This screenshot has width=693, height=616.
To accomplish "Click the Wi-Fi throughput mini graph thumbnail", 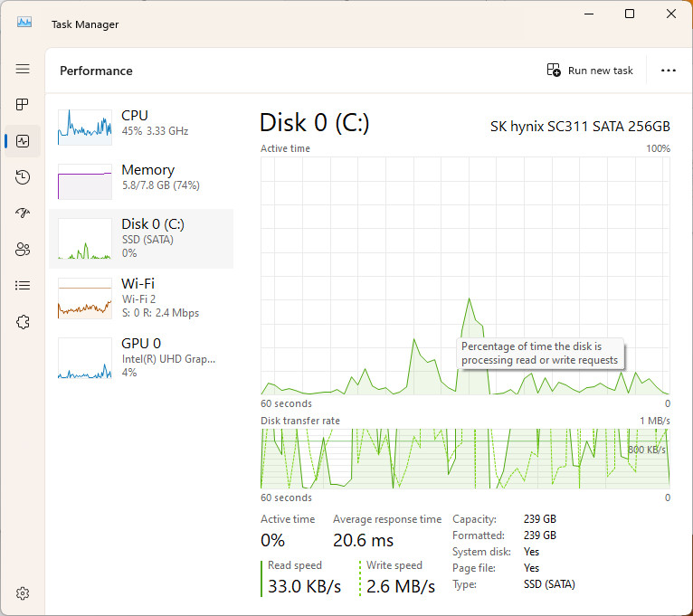I will (x=85, y=299).
